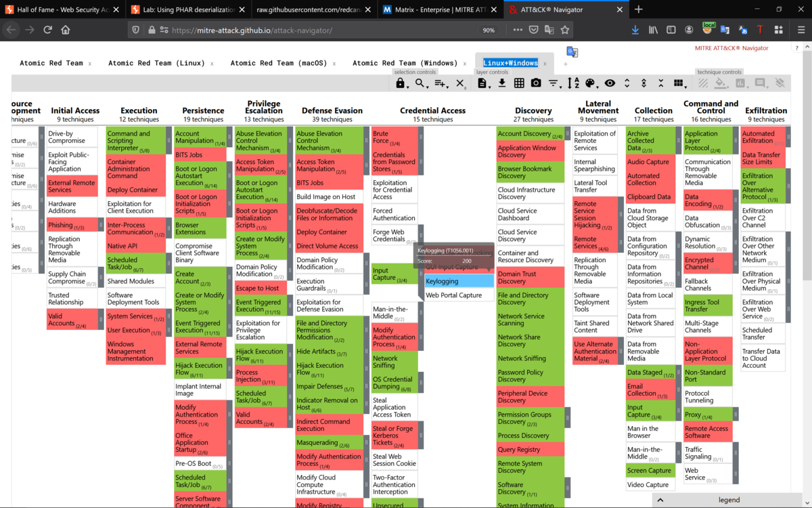Viewport: 812px width, 508px height.
Task: Click the technique comment icon
Action: click(x=760, y=83)
